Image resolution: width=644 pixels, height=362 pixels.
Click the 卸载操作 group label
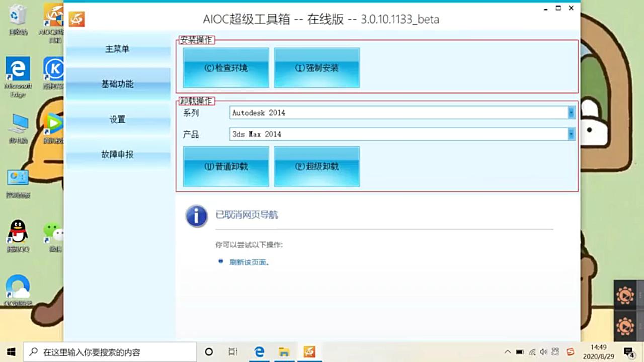coord(196,101)
